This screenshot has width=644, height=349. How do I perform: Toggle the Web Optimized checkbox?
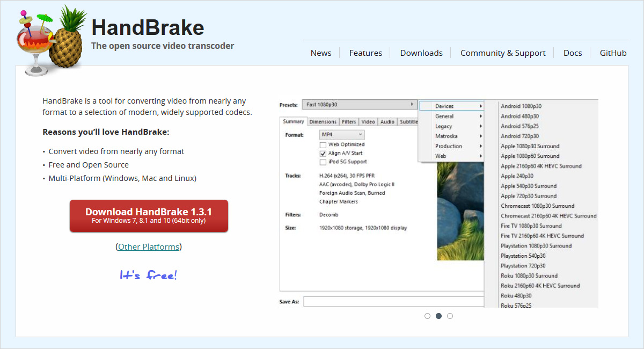tap(323, 145)
